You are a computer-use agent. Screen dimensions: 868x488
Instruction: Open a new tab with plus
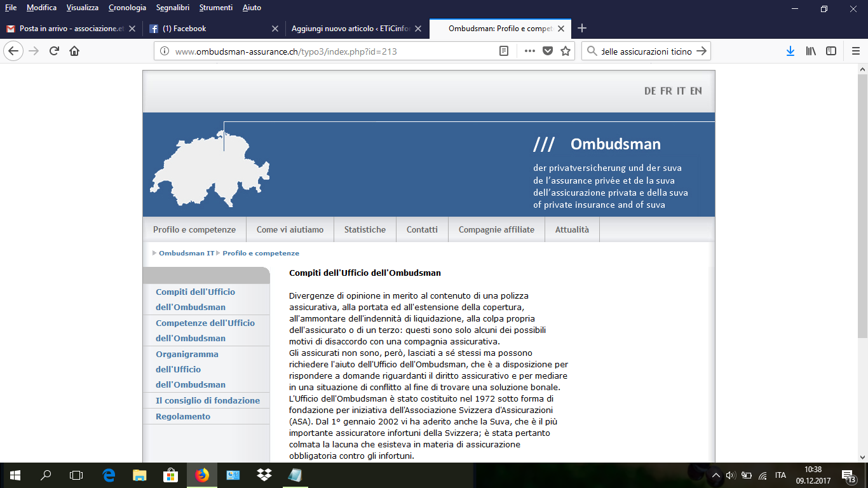582,28
